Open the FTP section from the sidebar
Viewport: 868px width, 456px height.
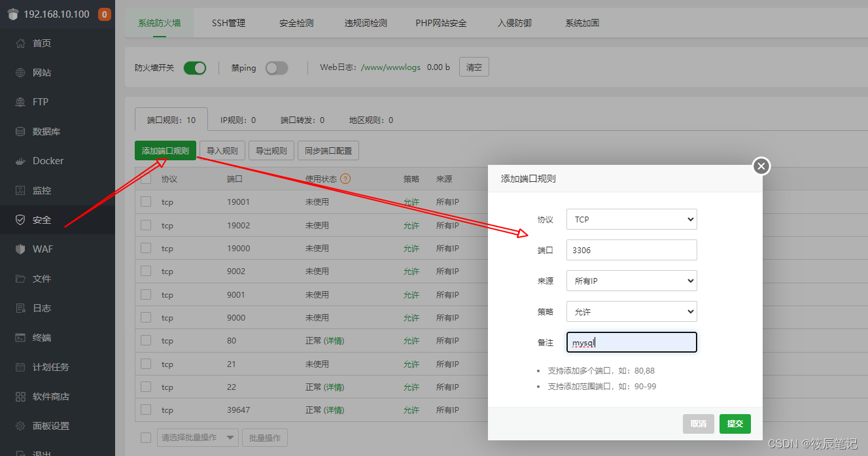tap(41, 101)
